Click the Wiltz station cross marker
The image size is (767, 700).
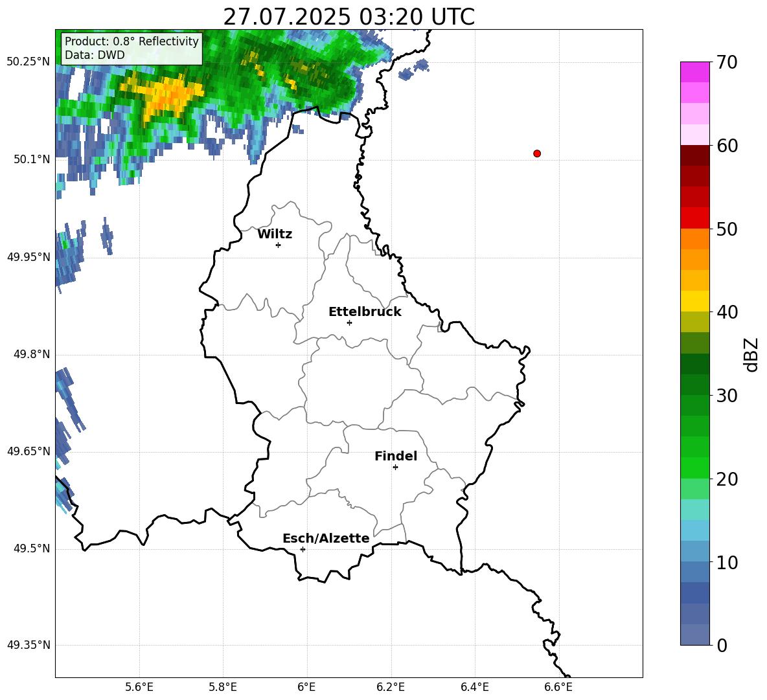pyautogui.click(x=279, y=245)
